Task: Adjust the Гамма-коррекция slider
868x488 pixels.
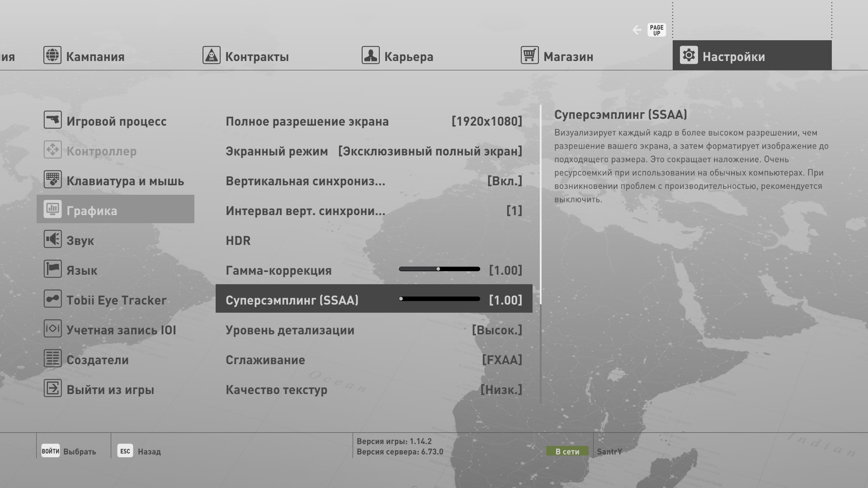Action: [x=439, y=269]
